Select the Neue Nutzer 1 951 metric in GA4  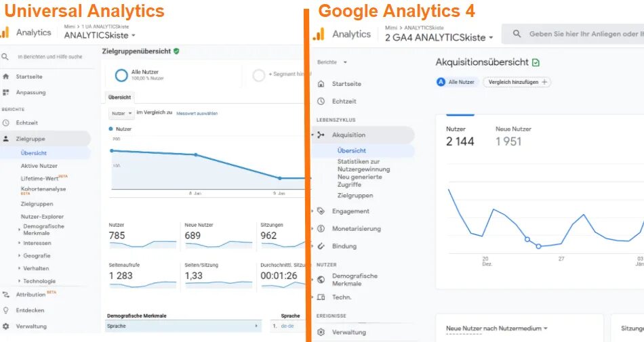point(513,137)
